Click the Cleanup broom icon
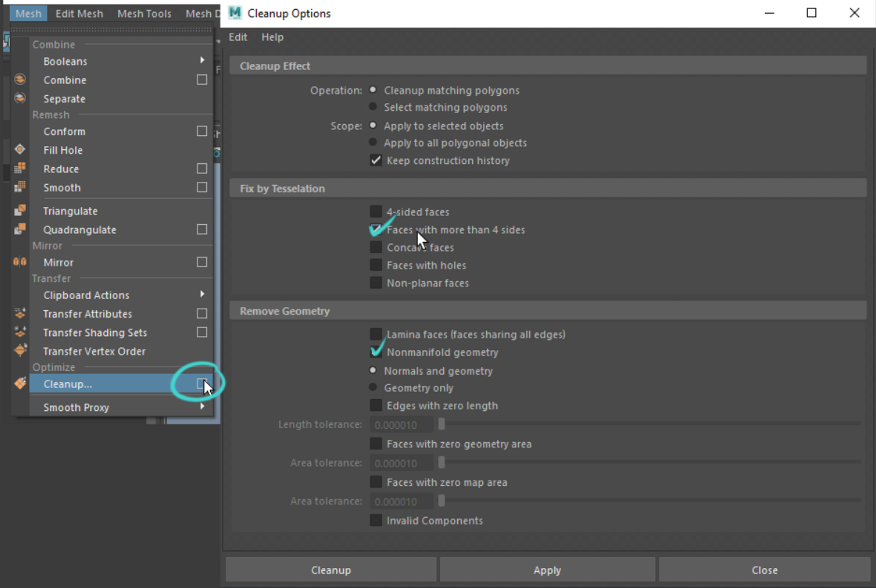 [20, 384]
